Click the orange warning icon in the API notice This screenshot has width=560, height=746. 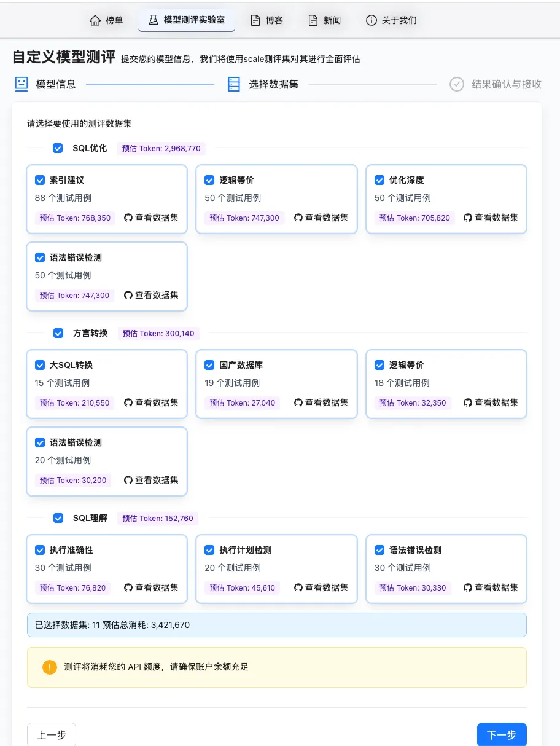tap(50, 667)
